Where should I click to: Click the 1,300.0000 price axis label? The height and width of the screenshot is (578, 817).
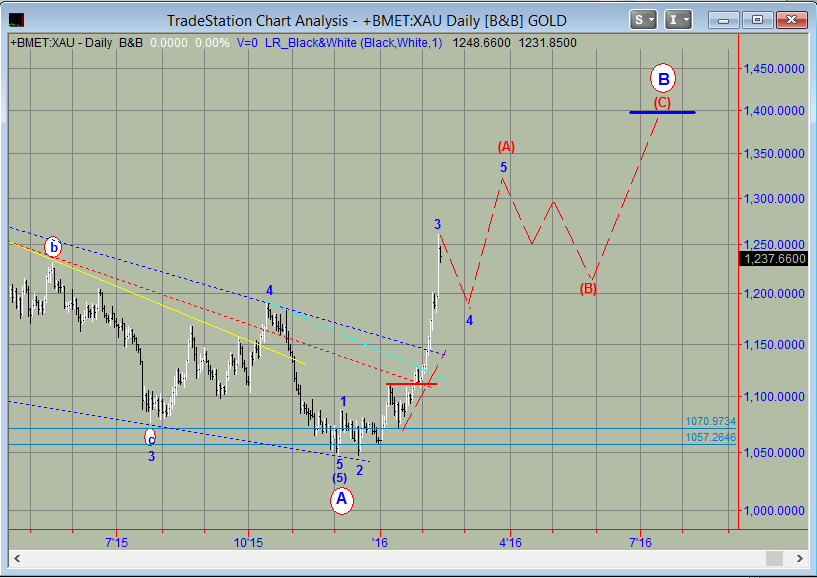coord(774,199)
